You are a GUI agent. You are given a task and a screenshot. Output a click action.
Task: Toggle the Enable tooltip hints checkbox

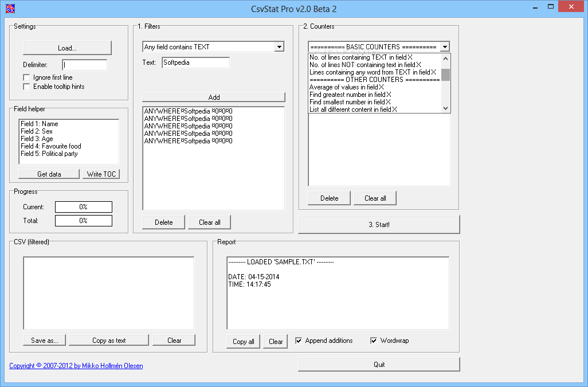pos(26,87)
